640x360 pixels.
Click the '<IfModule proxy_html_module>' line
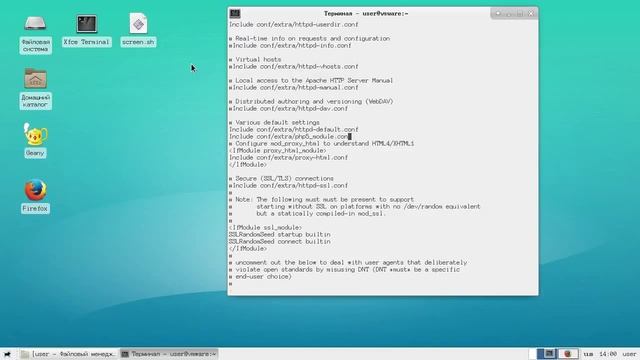pyautogui.click(x=278, y=151)
